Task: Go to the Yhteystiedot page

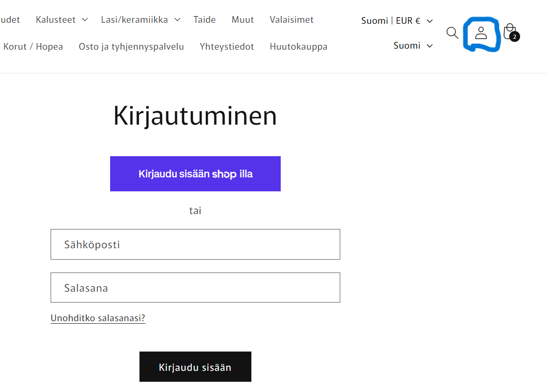Action: [227, 47]
